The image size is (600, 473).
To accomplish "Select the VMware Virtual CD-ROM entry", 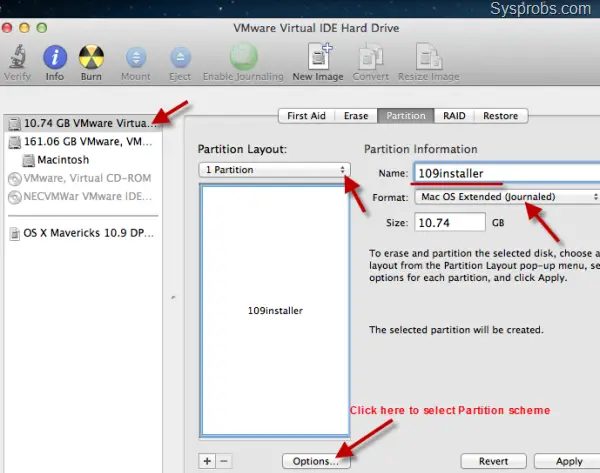I will click(x=83, y=178).
